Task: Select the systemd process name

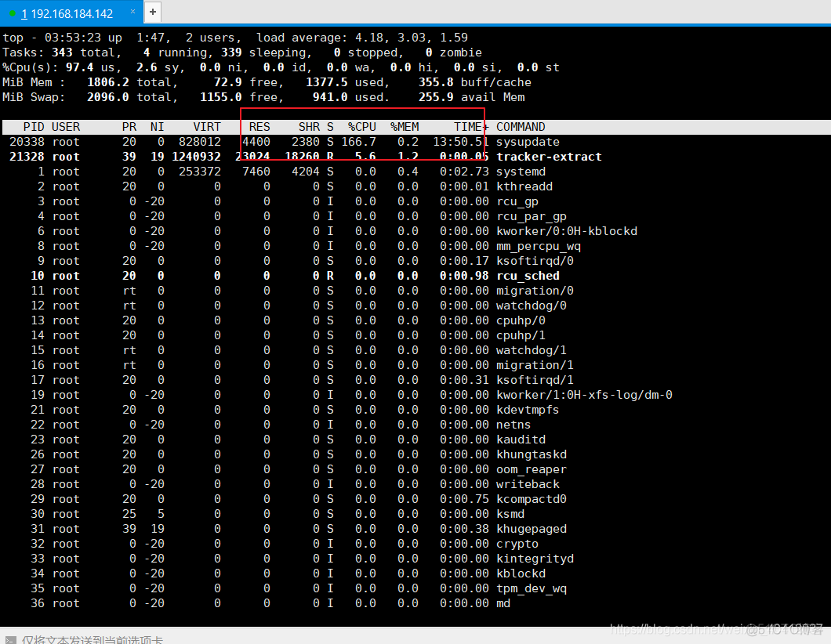Action: 521,172
